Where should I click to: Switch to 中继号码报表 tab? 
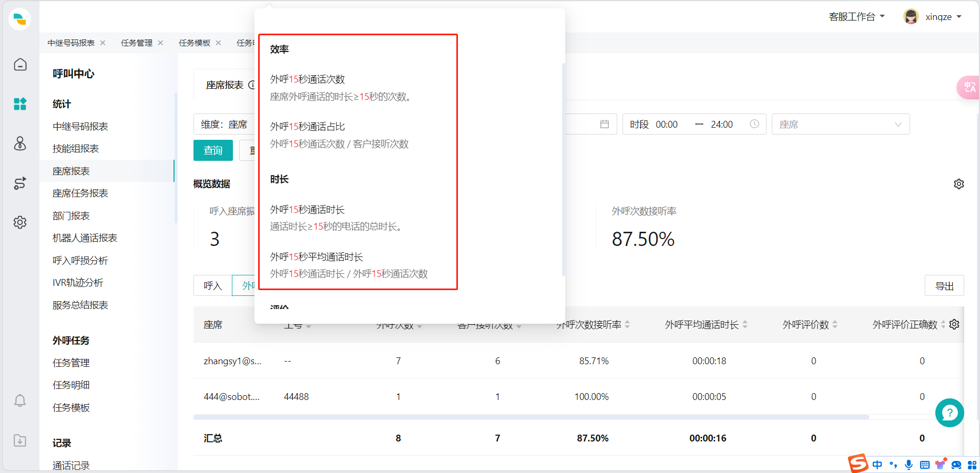coord(71,43)
